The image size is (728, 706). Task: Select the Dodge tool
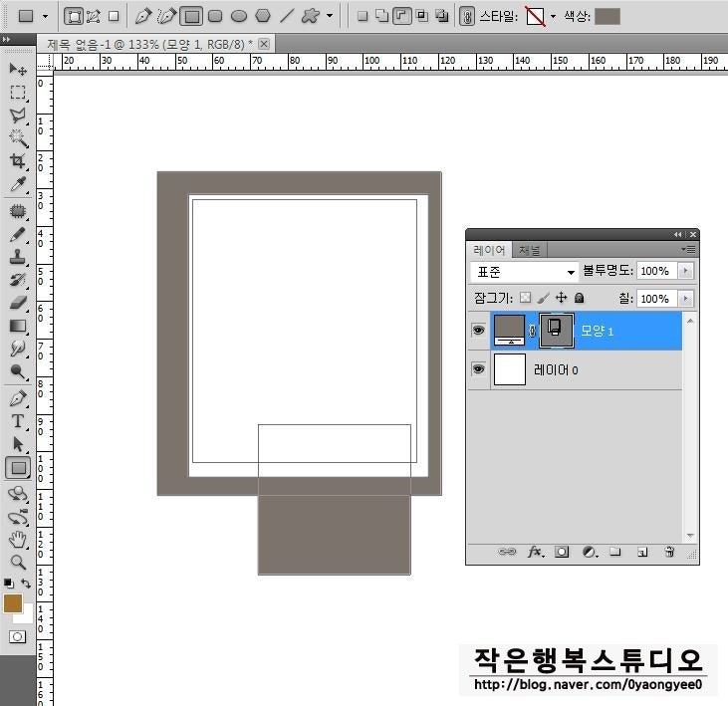coord(18,371)
